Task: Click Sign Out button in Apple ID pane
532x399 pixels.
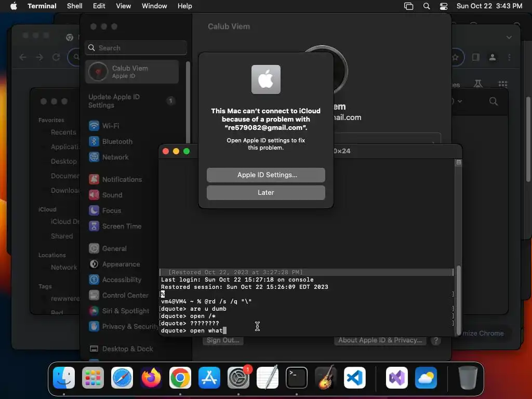Action: (223, 340)
